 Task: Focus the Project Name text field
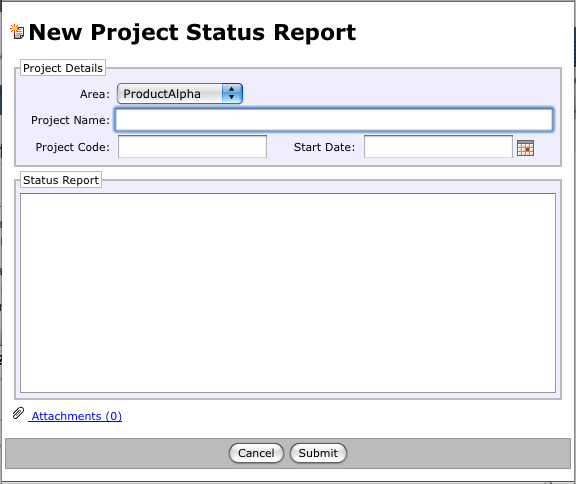334,120
